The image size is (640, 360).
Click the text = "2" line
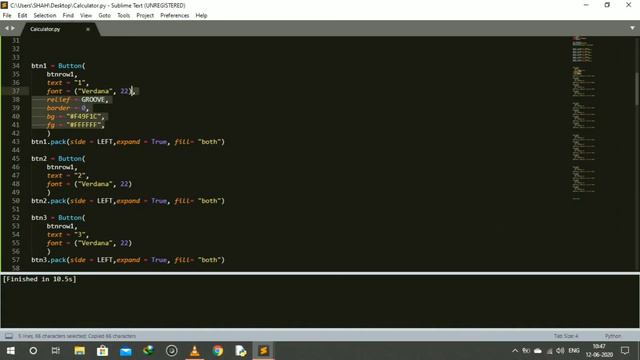pos(67,176)
